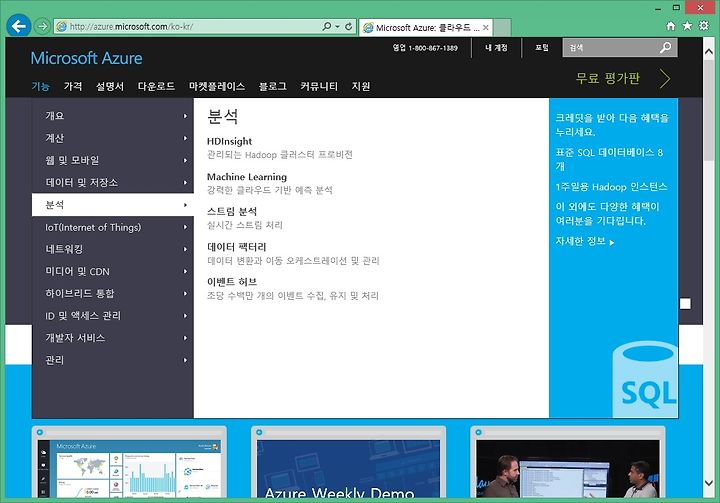Open the 내 계정 link
720x503 pixels.
click(496, 47)
